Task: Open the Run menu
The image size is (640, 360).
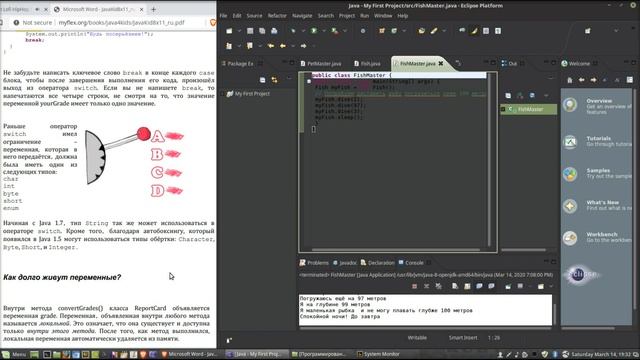Action: point(364,16)
